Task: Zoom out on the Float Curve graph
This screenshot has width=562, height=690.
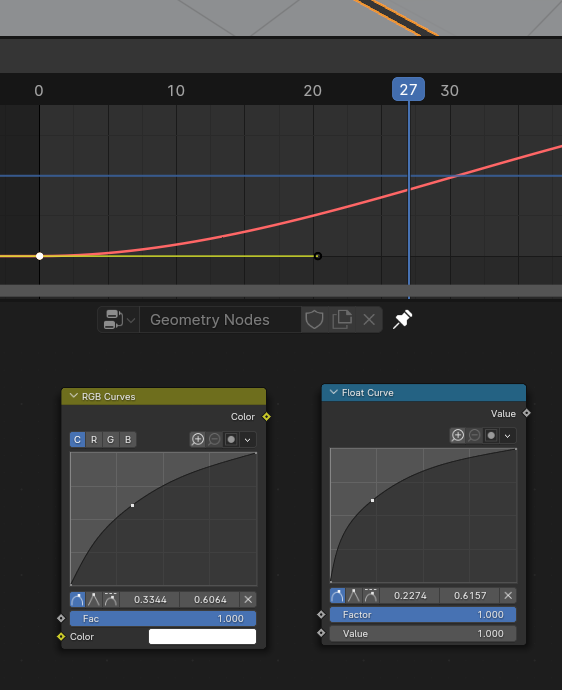Action: coord(474,436)
